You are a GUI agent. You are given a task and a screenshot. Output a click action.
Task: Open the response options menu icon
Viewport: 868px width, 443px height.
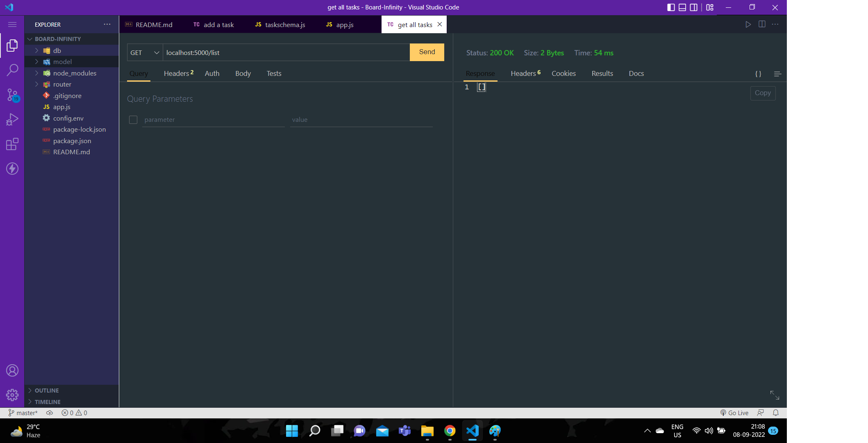[777, 74]
